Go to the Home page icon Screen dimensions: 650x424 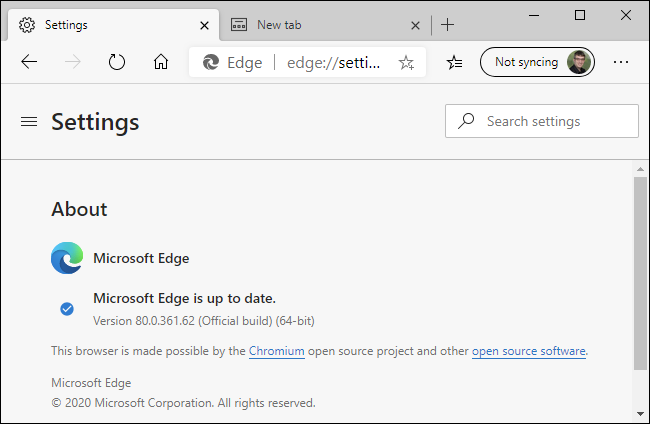click(161, 62)
